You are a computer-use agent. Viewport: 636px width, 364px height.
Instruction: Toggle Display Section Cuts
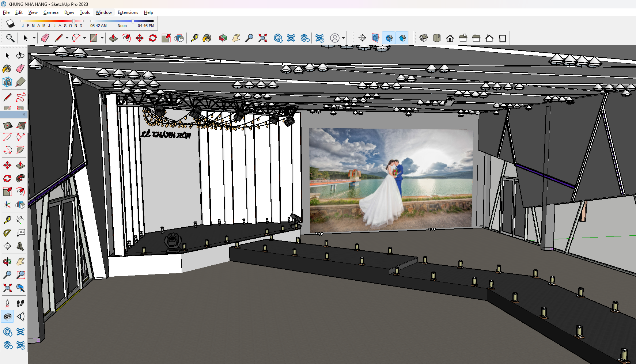pyautogui.click(x=389, y=38)
